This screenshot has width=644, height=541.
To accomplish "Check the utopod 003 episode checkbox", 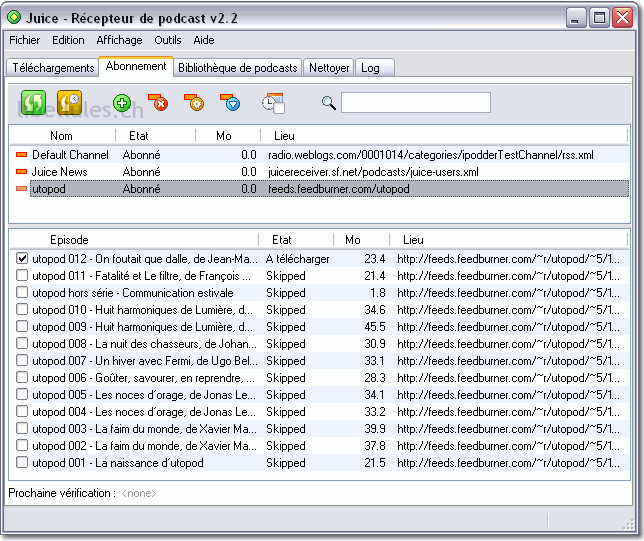I will (x=22, y=429).
